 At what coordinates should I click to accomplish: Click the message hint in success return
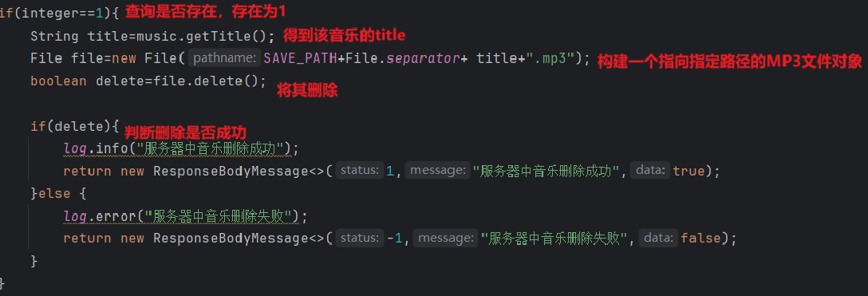(x=436, y=171)
